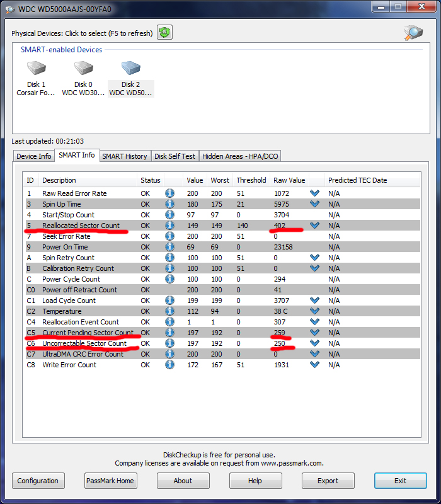
Task: Click down arrow for Calibration Retry Count
Action: point(314,268)
